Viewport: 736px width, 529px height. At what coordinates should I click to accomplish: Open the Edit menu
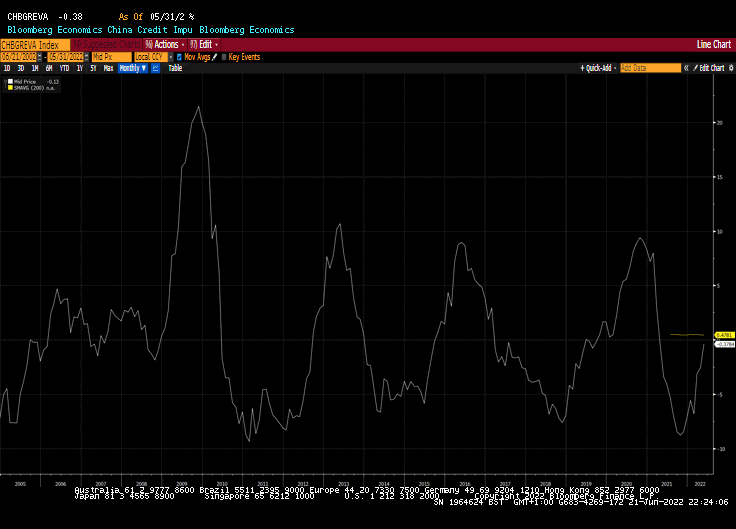(x=206, y=45)
